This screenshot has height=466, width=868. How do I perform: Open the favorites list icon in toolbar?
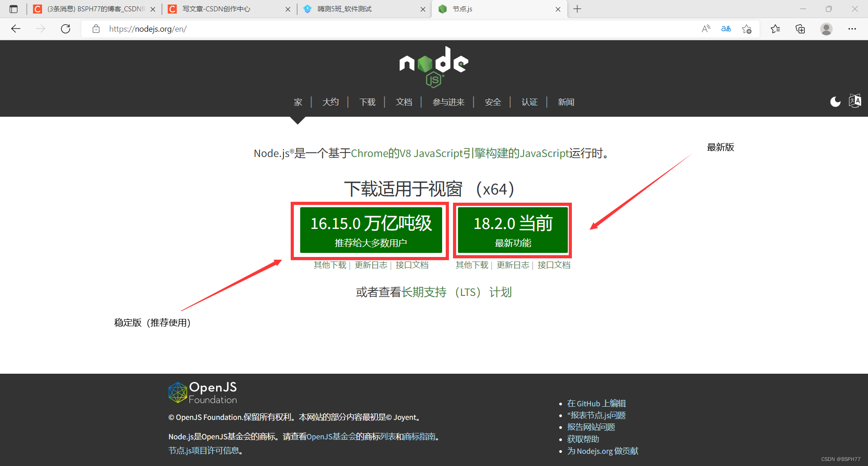point(775,29)
